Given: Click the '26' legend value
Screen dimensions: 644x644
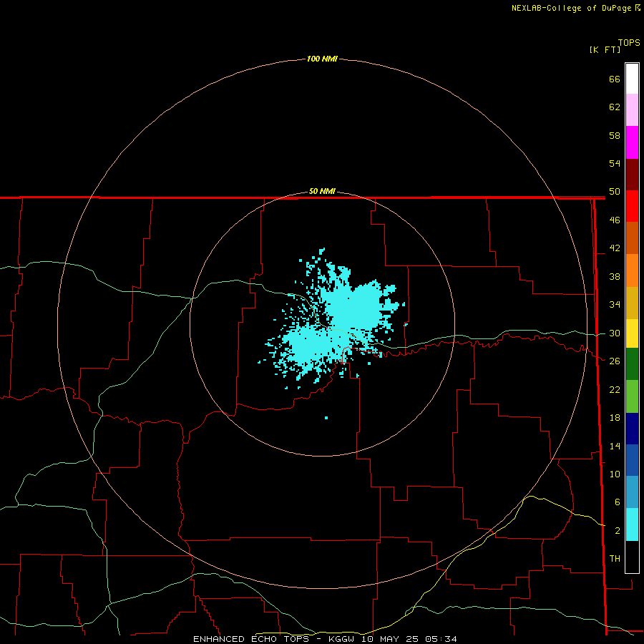Looking at the screenshot, I should [615, 361].
